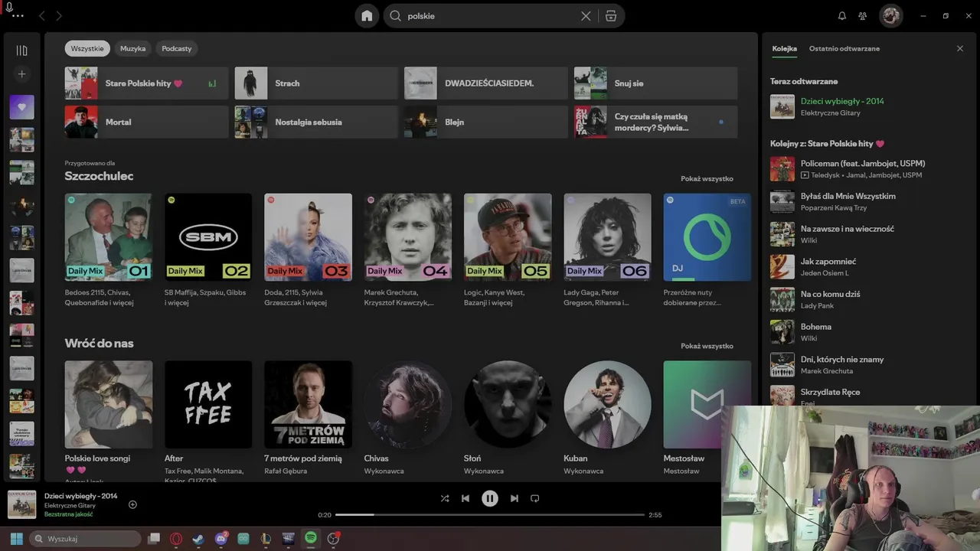Screen dimensions: 980x551
Task: Skip to the previous track
Action: 465,498
